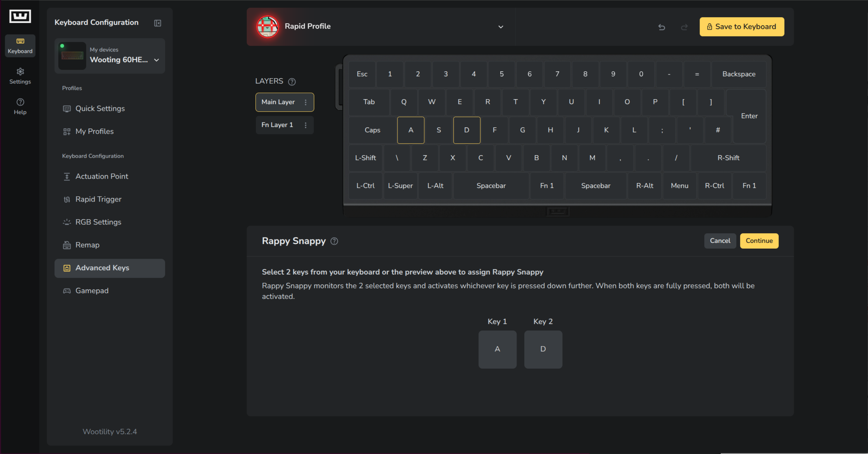Click the Rappy Snappy help icon
This screenshot has height=454, width=868.
click(334, 241)
